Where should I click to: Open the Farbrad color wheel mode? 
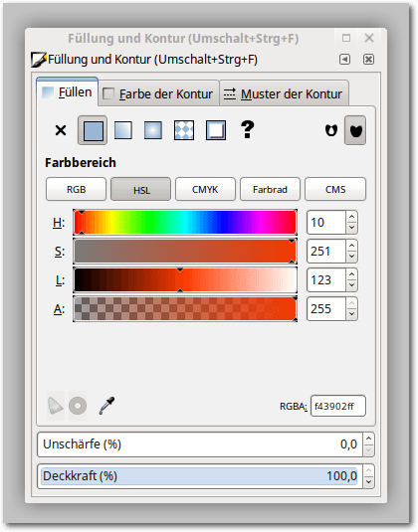[x=270, y=189]
